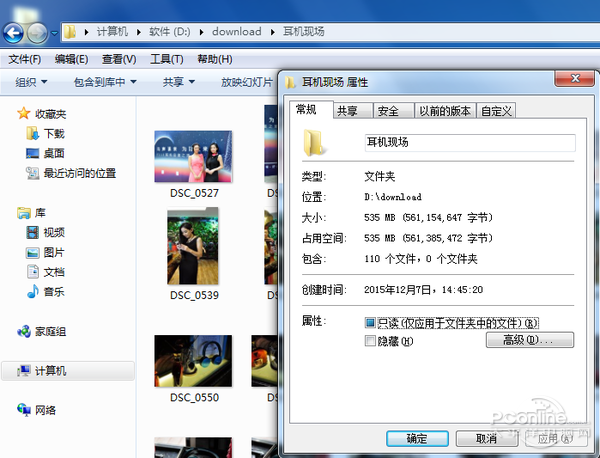Switch to the 以前的版本 tab
Screen dimensions: 600x458
(x=445, y=111)
